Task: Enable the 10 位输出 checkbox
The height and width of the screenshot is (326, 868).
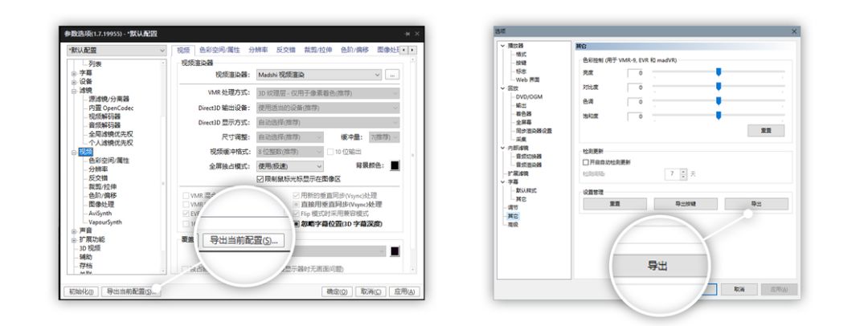Action: pos(330,152)
